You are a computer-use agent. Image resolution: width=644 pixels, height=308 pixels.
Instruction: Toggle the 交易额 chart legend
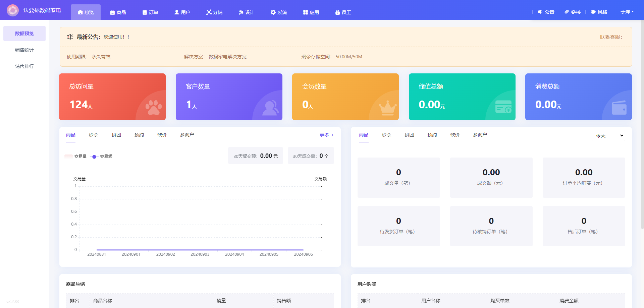pyautogui.click(x=101, y=157)
